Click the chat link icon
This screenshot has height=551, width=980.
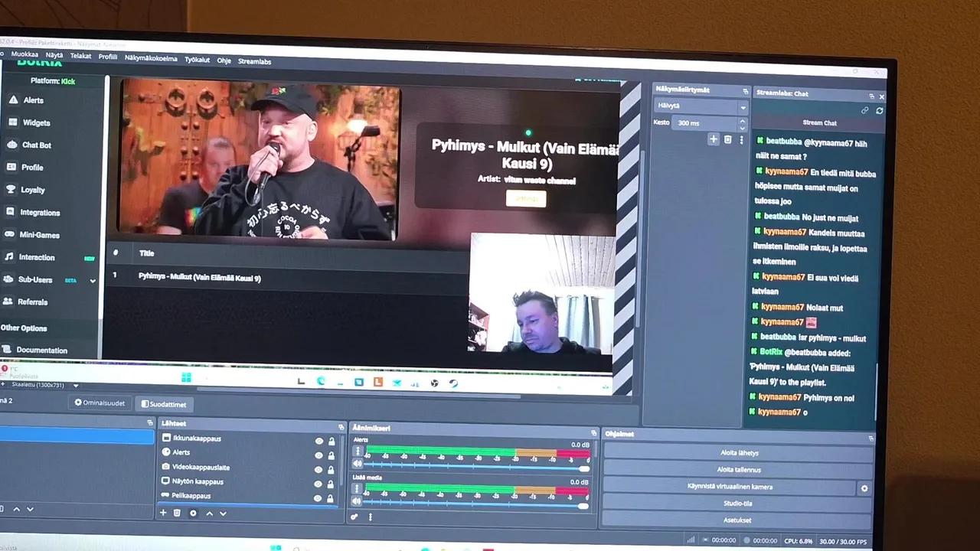point(865,110)
